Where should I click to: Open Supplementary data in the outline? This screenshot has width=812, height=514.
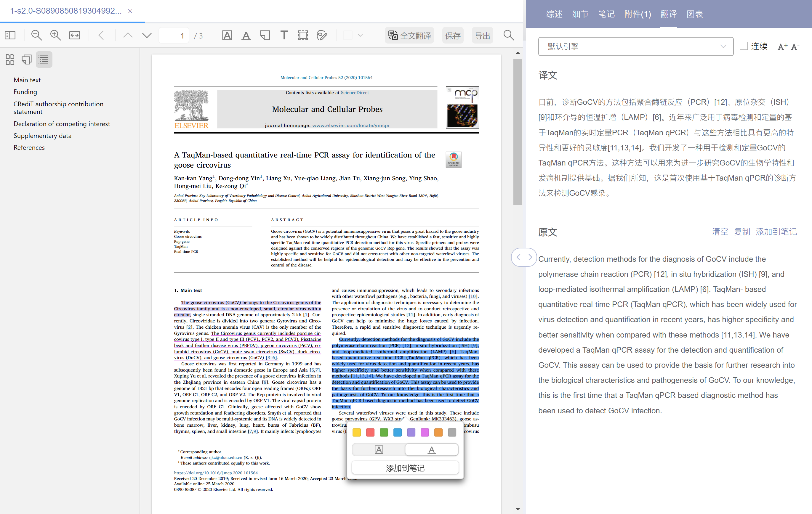(x=42, y=136)
